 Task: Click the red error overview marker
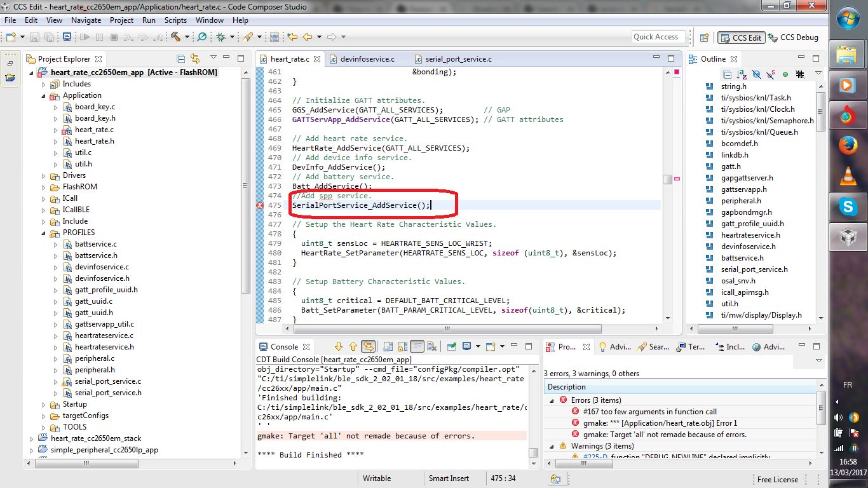tap(677, 72)
